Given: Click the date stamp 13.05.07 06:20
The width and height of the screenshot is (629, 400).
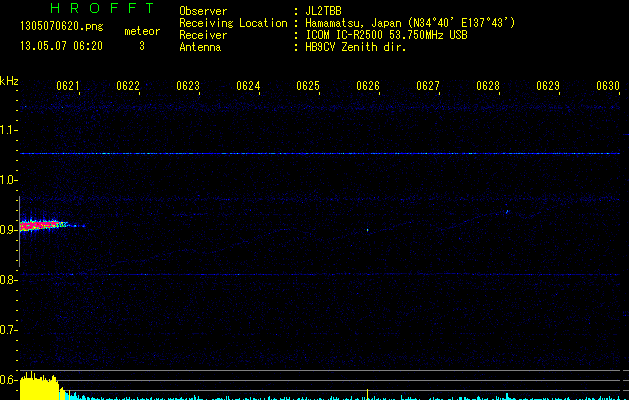Looking at the screenshot, I should pyautogui.click(x=59, y=46).
